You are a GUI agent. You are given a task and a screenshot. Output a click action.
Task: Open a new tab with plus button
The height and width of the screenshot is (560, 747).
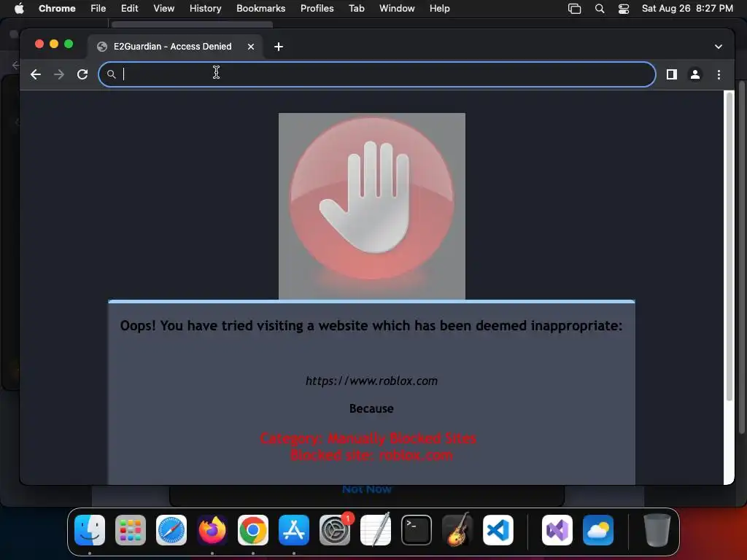point(279,47)
